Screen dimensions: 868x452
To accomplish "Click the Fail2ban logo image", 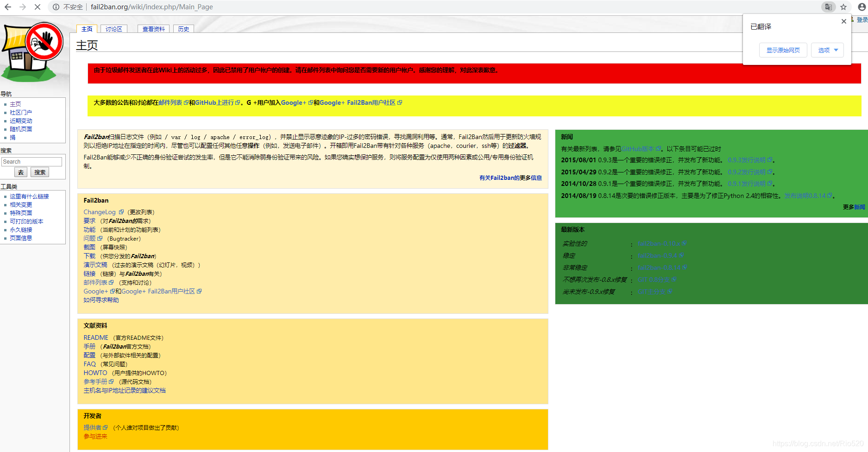I will [x=32, y=52].
